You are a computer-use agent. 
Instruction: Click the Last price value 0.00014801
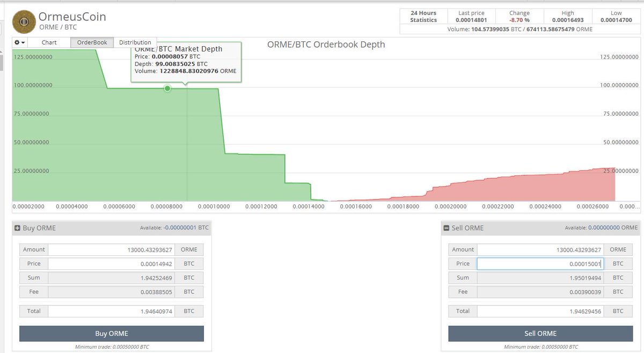(x=471, y=20)
